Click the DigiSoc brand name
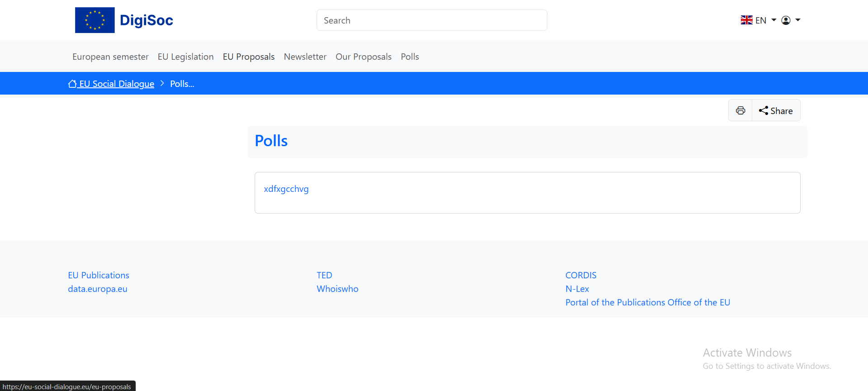 (147, 20)
